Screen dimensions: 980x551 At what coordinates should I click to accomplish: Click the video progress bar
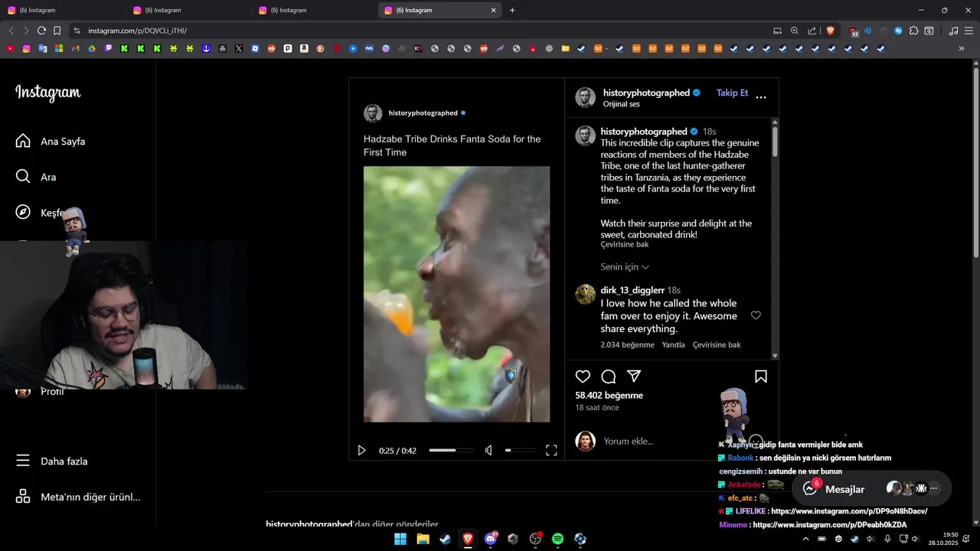click(450, 451)
